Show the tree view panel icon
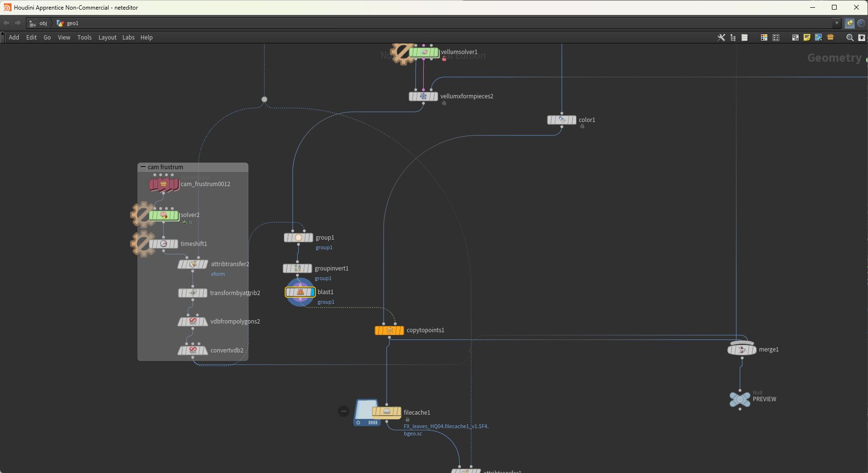The image size is (868, 473). (x=733, y=38)
